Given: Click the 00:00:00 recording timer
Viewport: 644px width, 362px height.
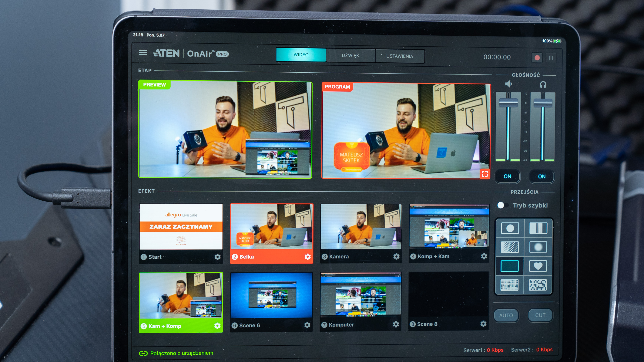Looking at the screenshot, I should tap(497, 57).
